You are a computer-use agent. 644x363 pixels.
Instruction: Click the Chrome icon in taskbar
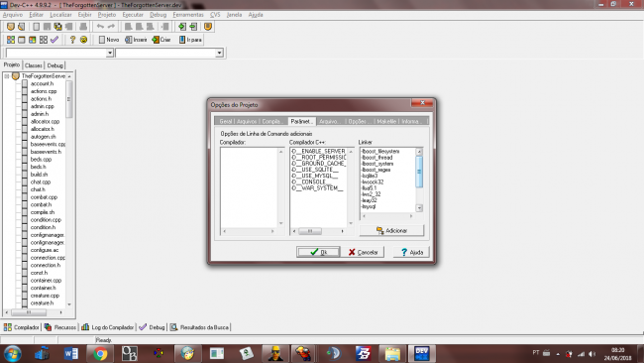click(100, 353)
